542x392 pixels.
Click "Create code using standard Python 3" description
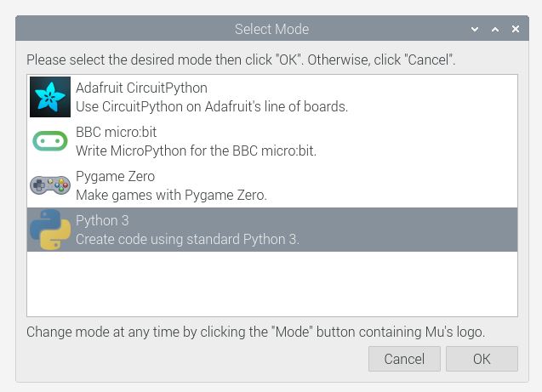pyautogui.click(x=187, y=239)
